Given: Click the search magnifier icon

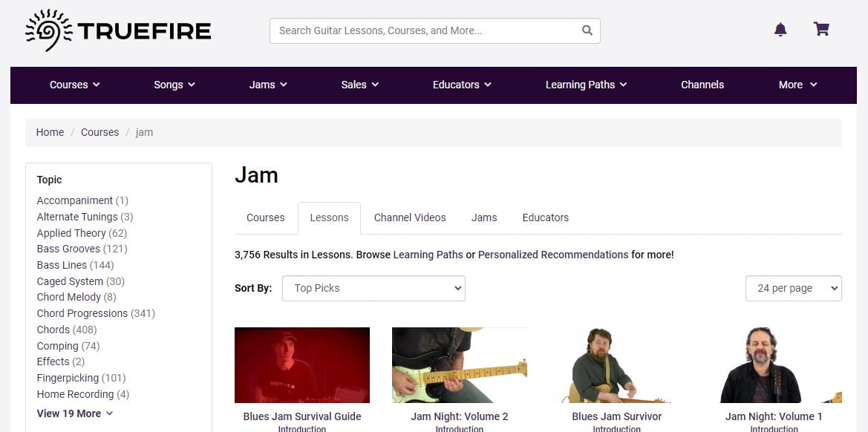Looking at the screenshot, I should pos(587,30).
